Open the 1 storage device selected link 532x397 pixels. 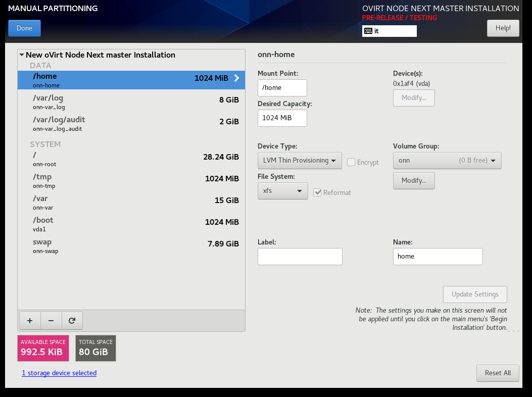coord(59,373)
